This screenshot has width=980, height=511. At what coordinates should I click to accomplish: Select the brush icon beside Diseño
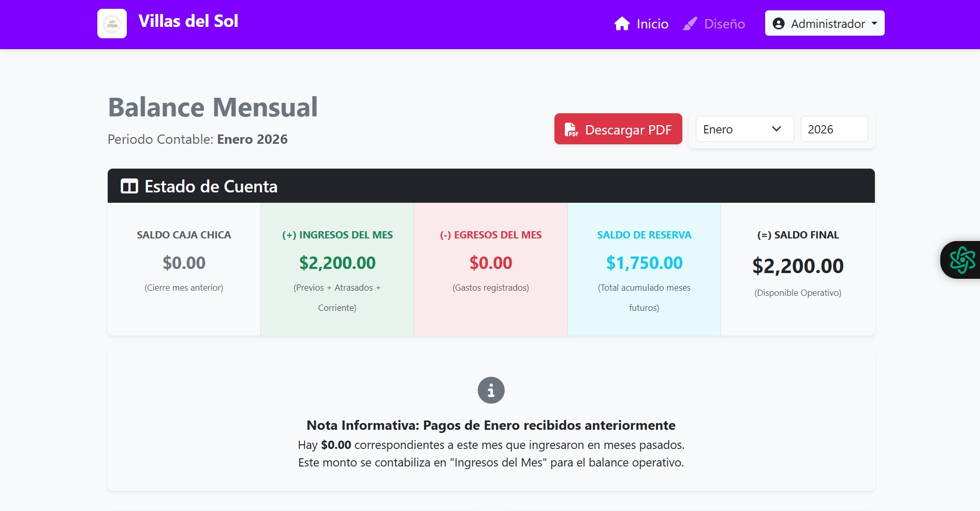tap(689, 23)
